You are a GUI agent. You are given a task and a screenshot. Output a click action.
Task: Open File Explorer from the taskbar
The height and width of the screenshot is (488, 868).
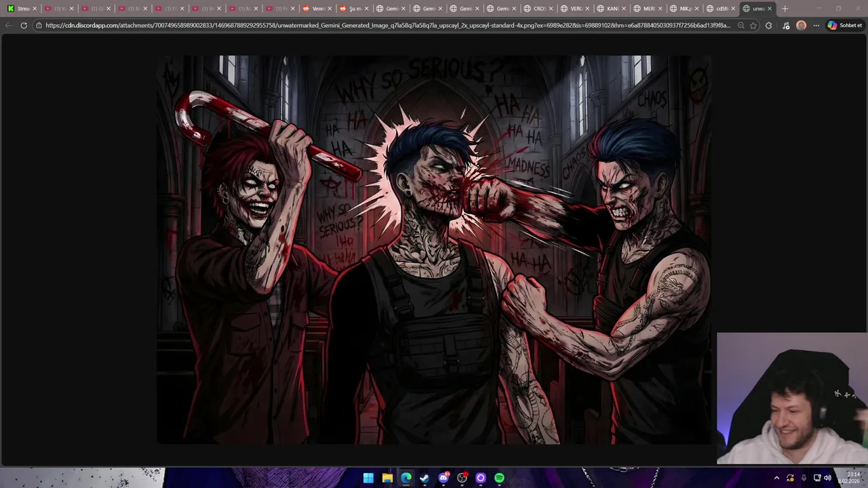[x=387, y=478]
